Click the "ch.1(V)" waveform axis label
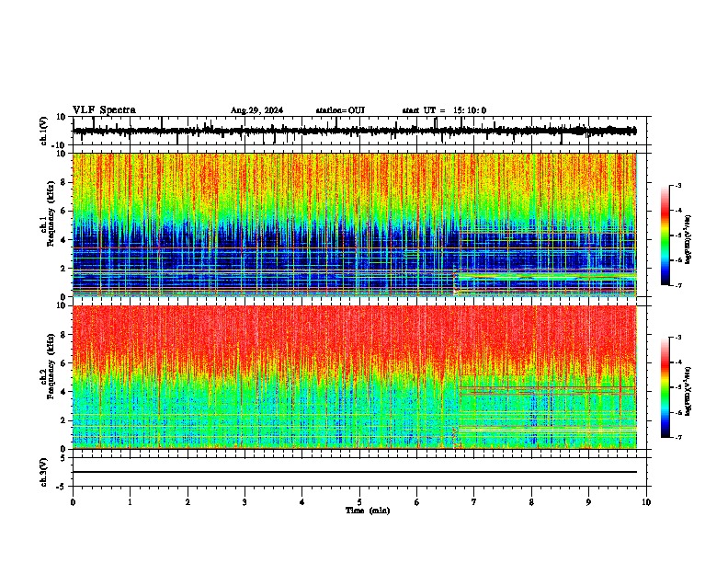The height and width of the screenshot is (563, 728). pyautogui.click(x=44, y=131)
